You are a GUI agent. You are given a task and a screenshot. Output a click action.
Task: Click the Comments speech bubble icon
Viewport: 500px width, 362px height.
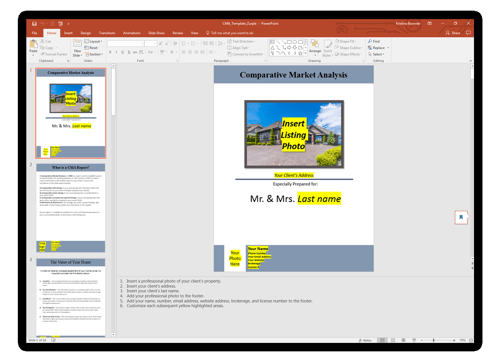tap(468, 33)
